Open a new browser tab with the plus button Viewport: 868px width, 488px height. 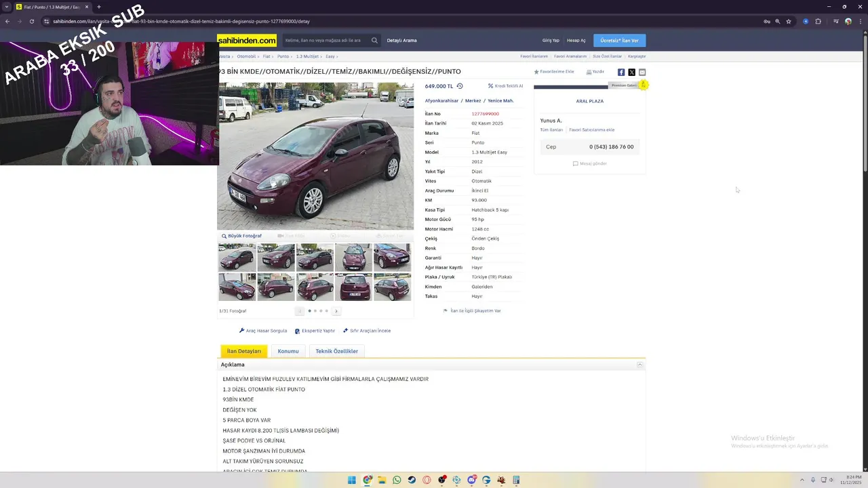coord(99,7)
